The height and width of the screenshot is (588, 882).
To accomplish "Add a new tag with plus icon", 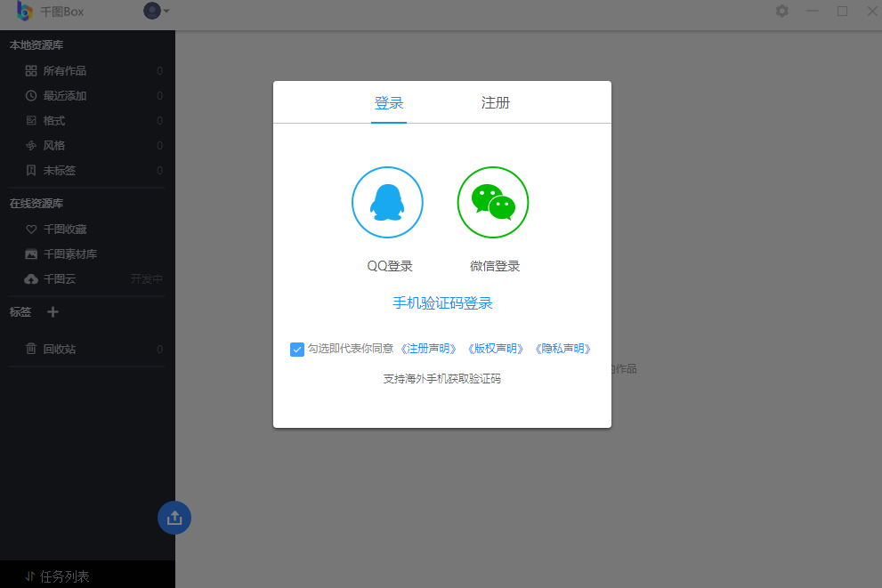I will click(x=53, y=312).
